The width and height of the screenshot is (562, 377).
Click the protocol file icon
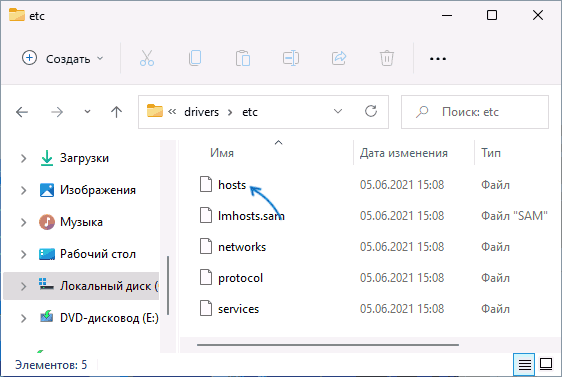coord(206,277)
